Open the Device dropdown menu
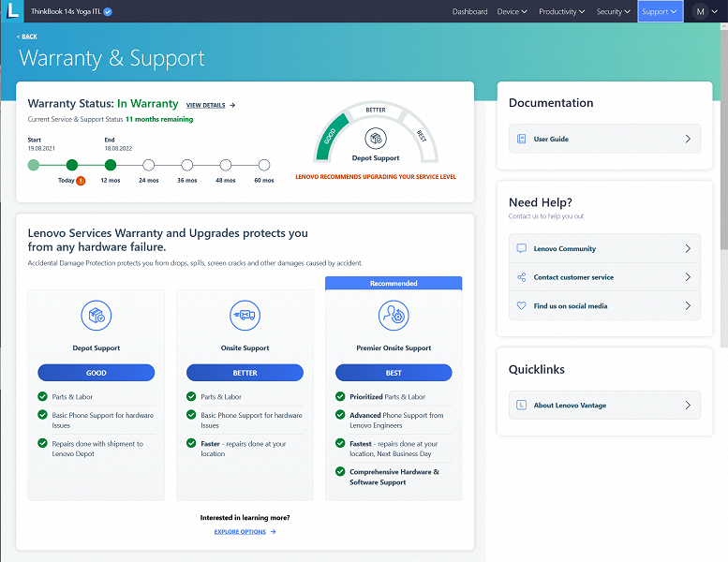The image size is (728, 562). [512, 11]
